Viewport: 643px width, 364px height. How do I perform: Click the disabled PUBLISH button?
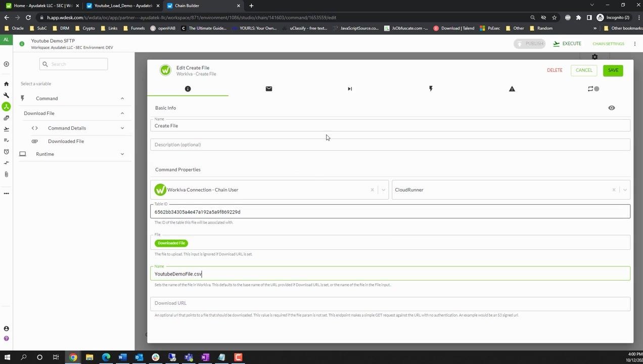pos(530,43)
